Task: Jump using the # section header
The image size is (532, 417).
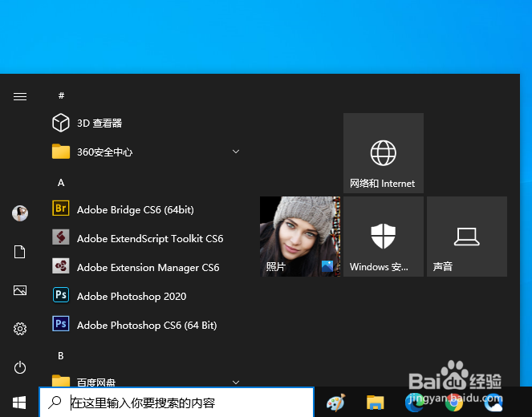Action: 61,95
